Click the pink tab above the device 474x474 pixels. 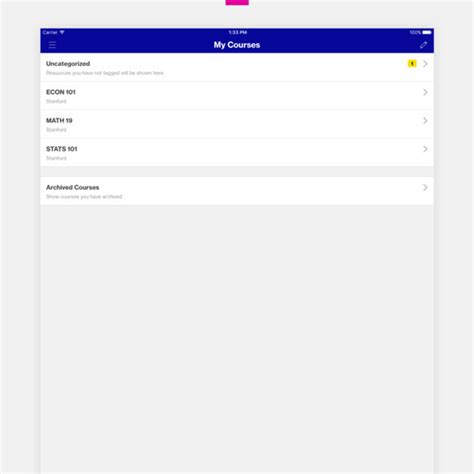pyautogui.click(x=237, y=2)
